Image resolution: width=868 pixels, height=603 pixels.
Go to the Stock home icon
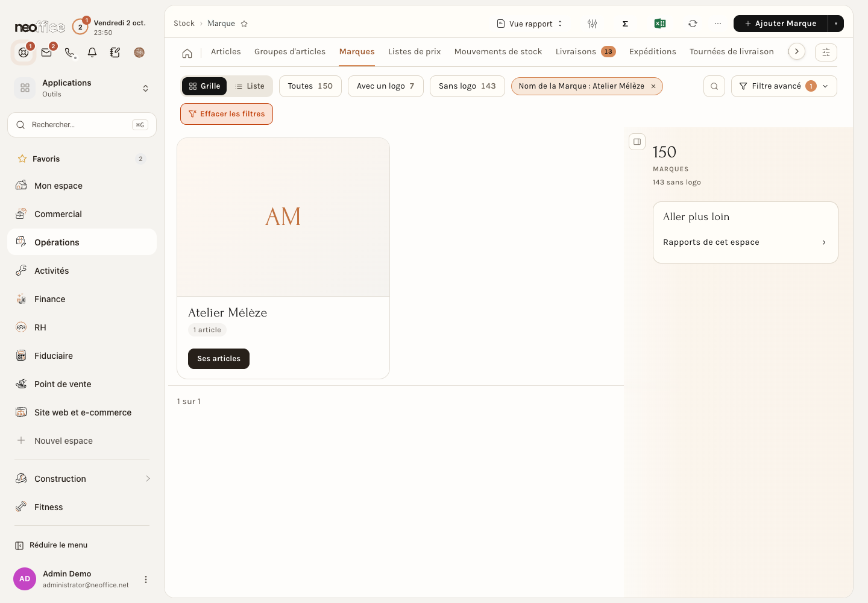[x=187, y=53]
